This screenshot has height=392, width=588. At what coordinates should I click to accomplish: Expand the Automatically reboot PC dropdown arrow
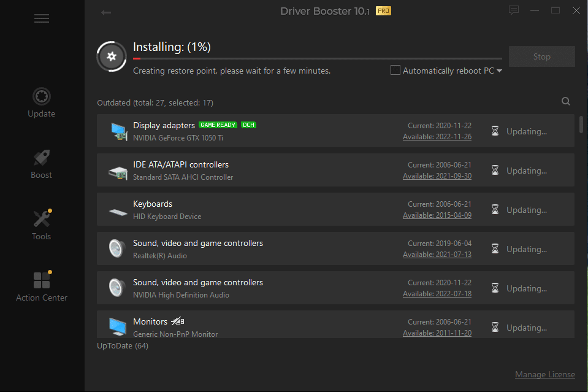[499, 71]
